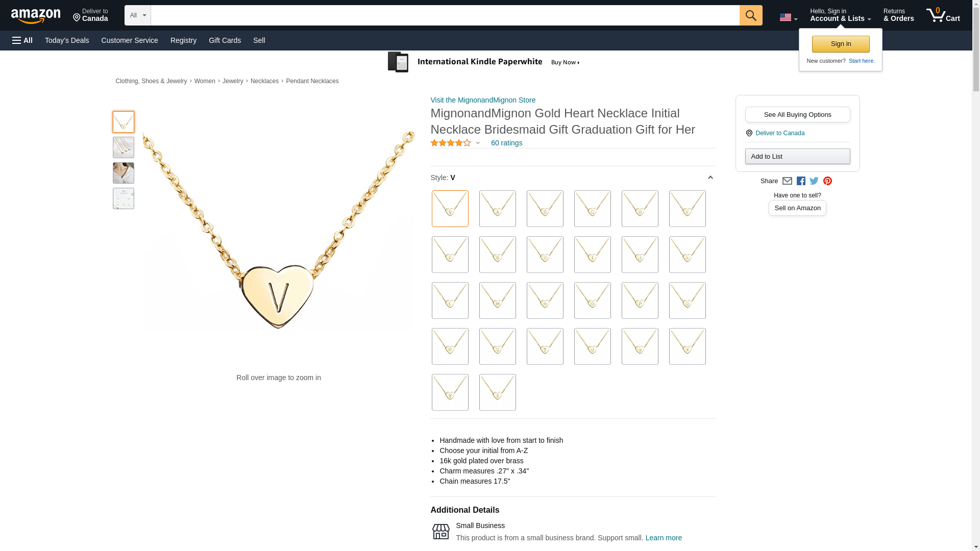Screen dimensions: 980x551
Task: Share product via email icon
Action: coord(787,181)
